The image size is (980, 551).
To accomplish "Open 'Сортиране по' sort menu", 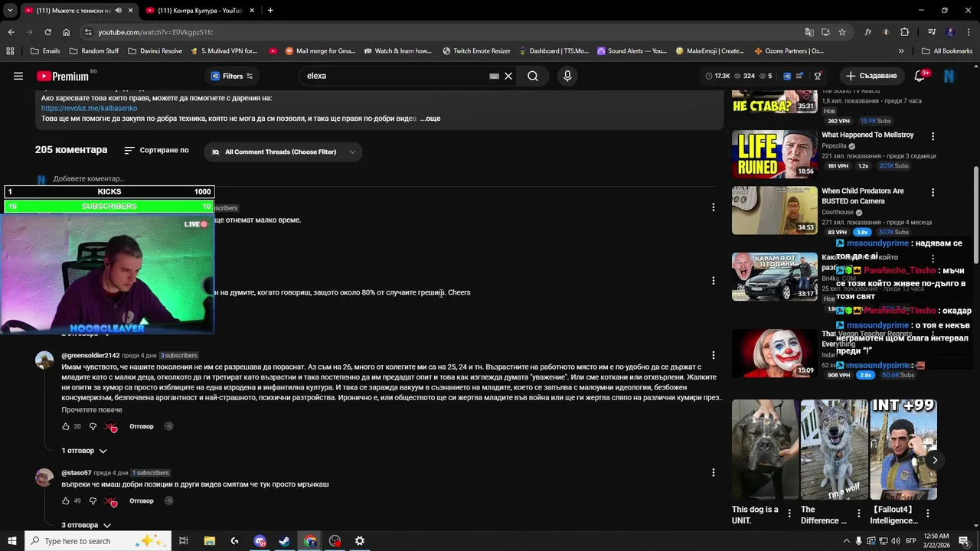I will (x=156, y=151).
